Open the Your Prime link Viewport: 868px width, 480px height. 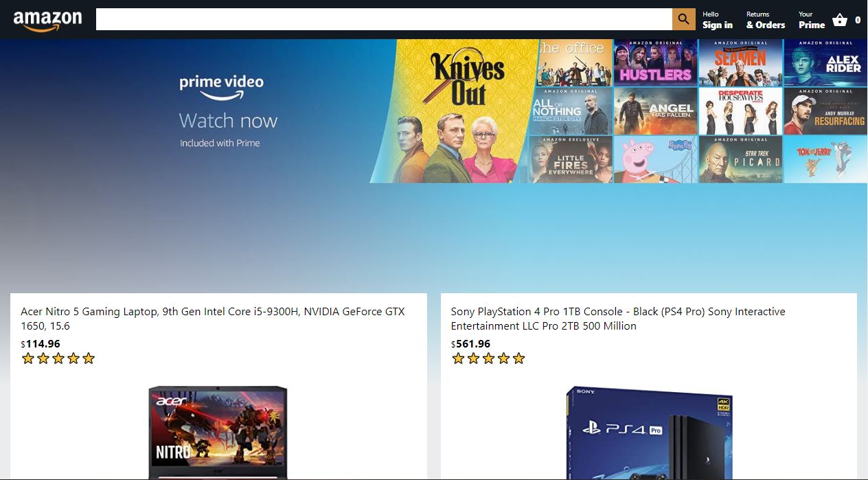coord(812,20)
